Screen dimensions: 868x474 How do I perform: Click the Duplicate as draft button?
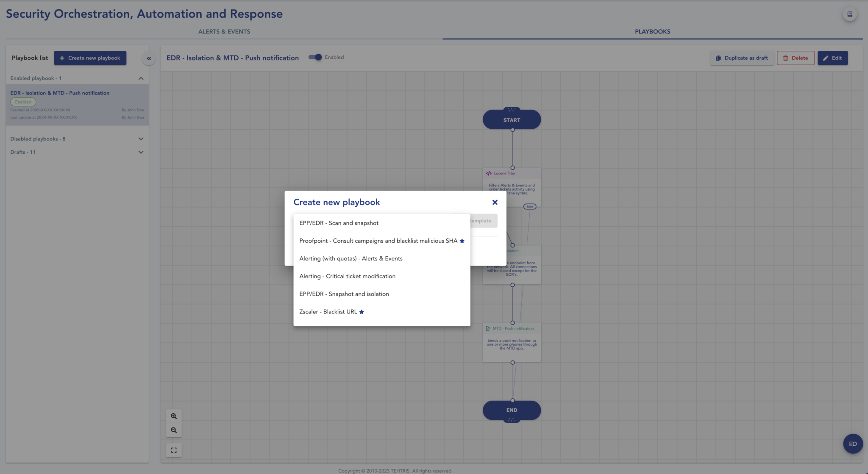(x=742, y=58)
